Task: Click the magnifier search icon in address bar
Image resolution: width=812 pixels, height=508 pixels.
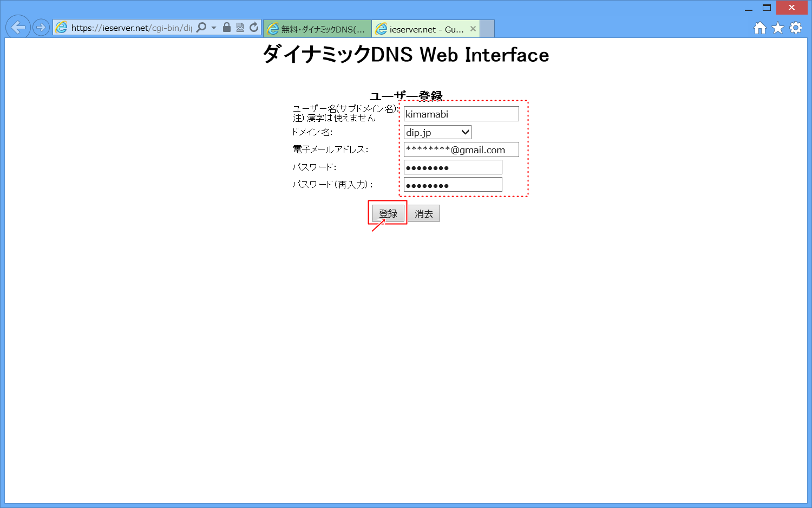Action: [201, 27]
